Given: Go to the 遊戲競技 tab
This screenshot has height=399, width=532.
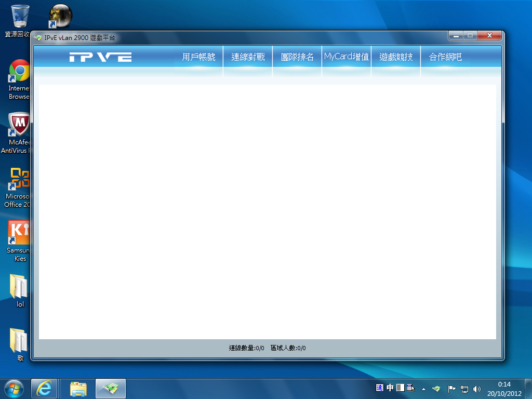Looking at the screenshot, I should 396,57.
